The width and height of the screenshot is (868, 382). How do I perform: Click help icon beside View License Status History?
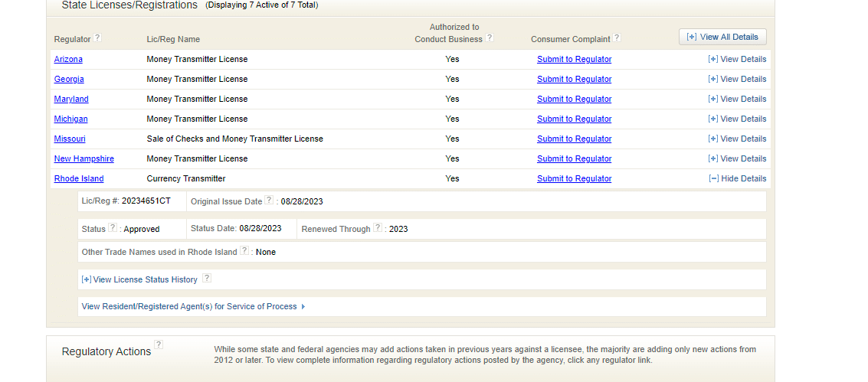point(207,278)
